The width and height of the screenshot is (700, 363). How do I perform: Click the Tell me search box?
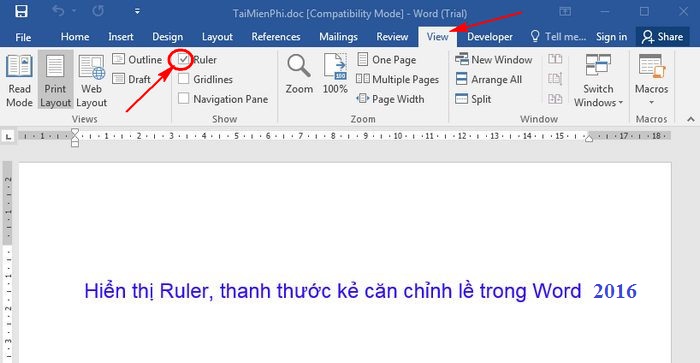pos(558,37)
